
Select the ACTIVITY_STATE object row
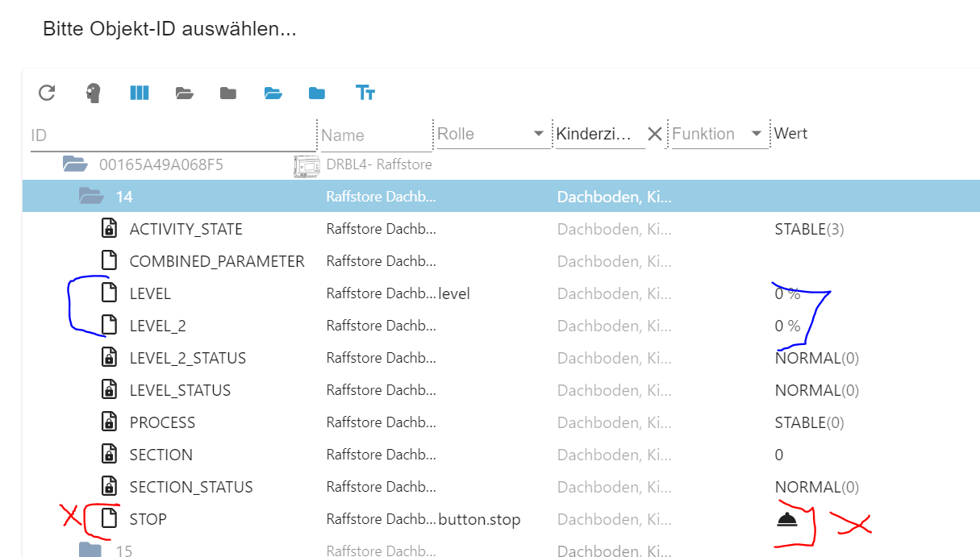pos(186,229)
